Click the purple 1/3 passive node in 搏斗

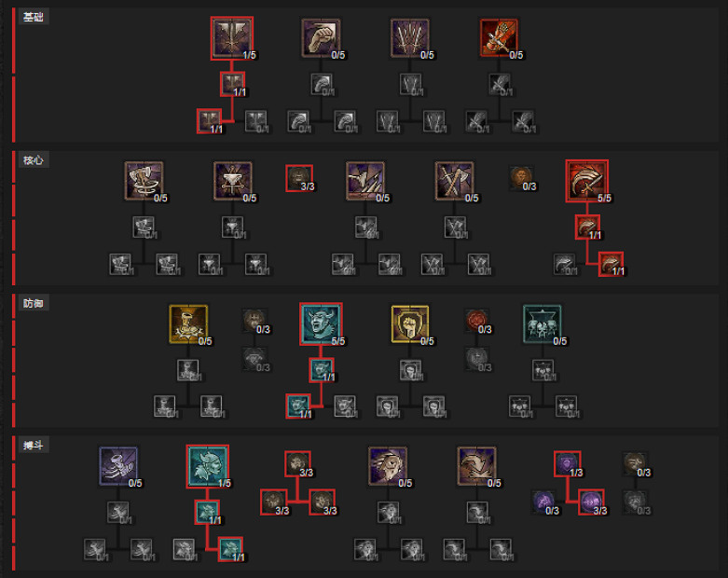568,463
